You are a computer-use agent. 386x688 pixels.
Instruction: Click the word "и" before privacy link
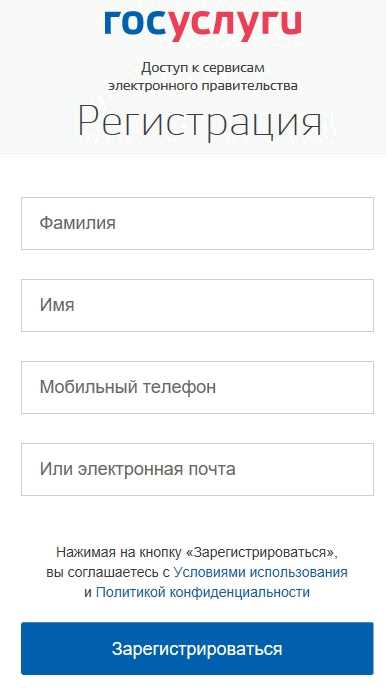click(x=88, y=593)
